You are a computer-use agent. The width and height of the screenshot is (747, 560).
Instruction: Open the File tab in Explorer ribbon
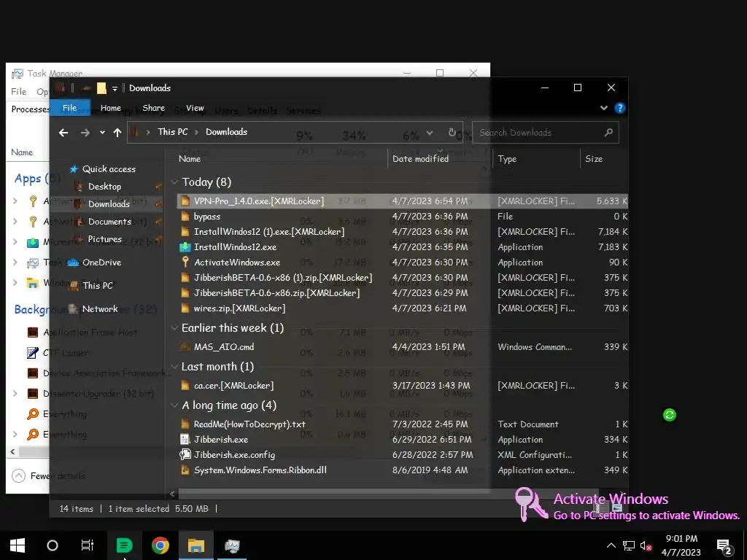69,108
